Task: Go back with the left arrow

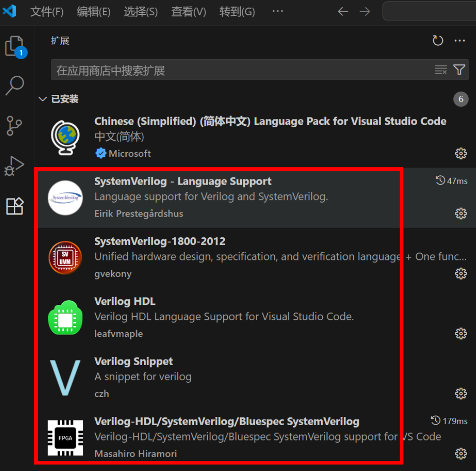Action: (x=343, y=12)
